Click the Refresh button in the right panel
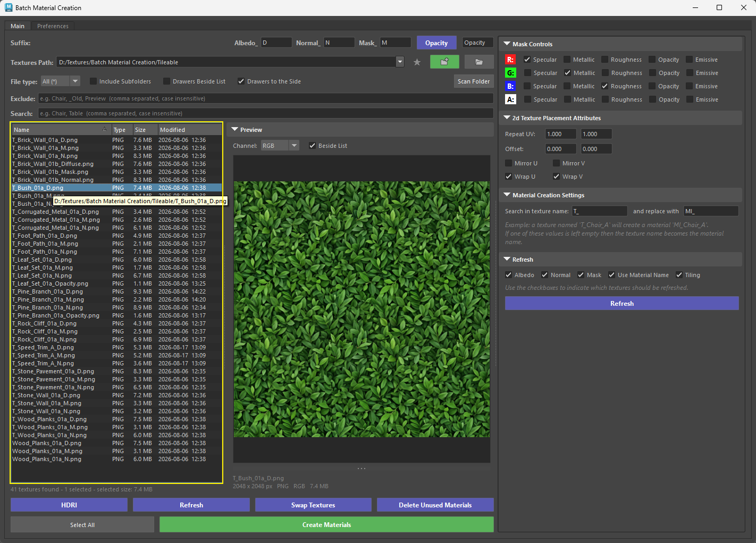This screenshot has height=543, width=756. [622, 303]
